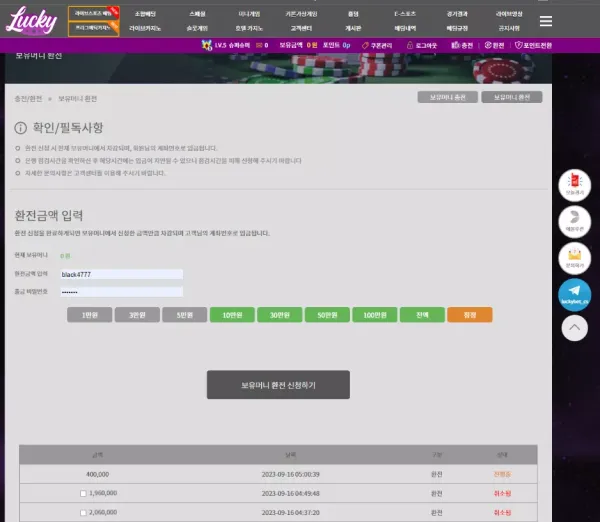The image size is (600, 522).
Task: Open the 홀덤 menu
Action: point(353,14)
